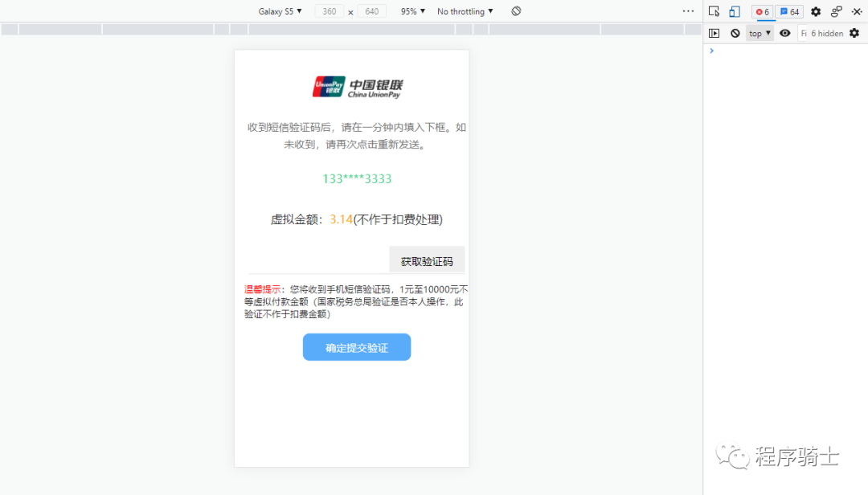Open the No throttling dropdown
The image size is (868, 495).
pos(465,10)
